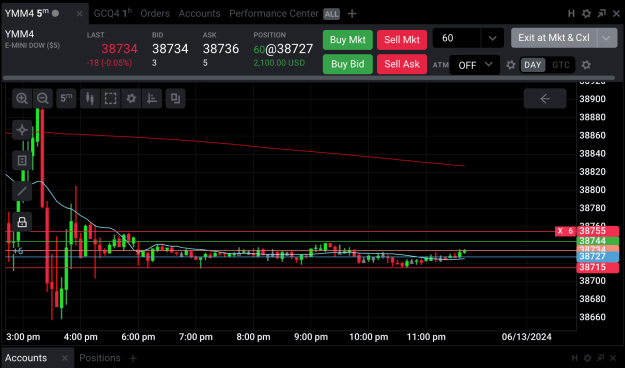Click the 38715 red price label
This screenshot has height=368, width=625.
[597, 267]
